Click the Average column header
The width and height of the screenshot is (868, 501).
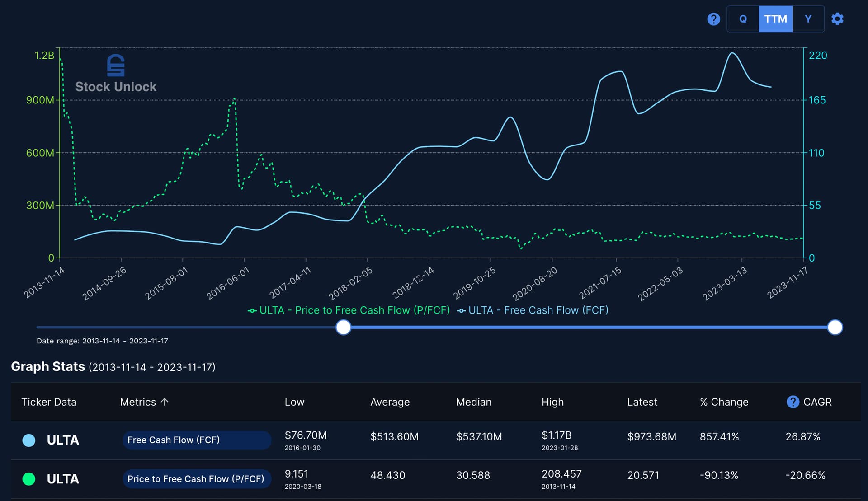click(x=390, y=402)
